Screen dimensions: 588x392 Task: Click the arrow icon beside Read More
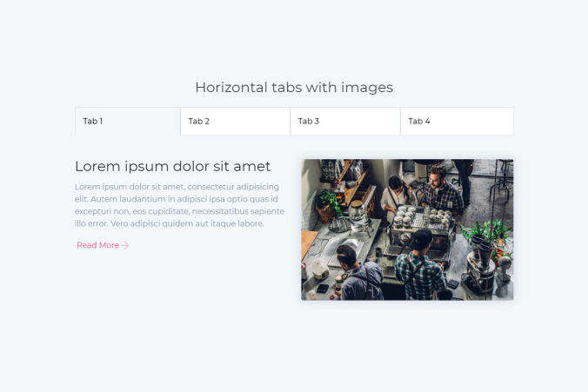[x=125, y=245]
